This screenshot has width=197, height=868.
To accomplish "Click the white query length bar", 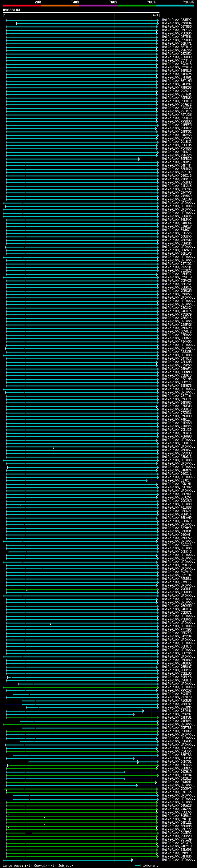I will tap(81, 13).
